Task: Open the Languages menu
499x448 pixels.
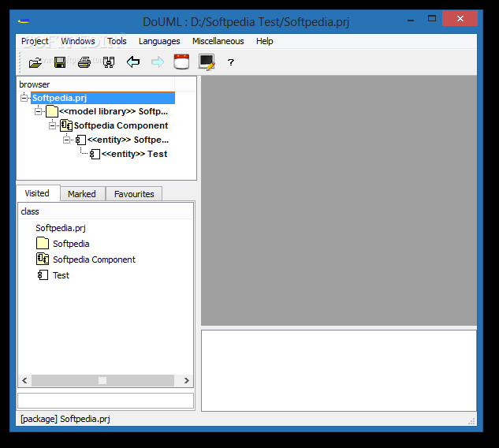Action: tap(159, 41)
